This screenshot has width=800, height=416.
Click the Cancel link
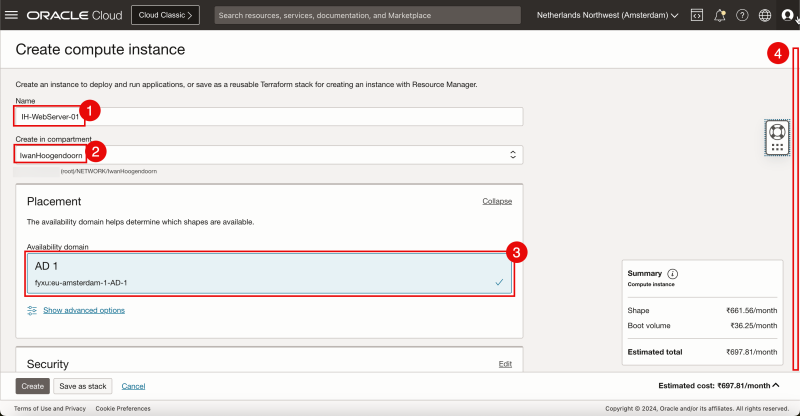tap(133, 386)
